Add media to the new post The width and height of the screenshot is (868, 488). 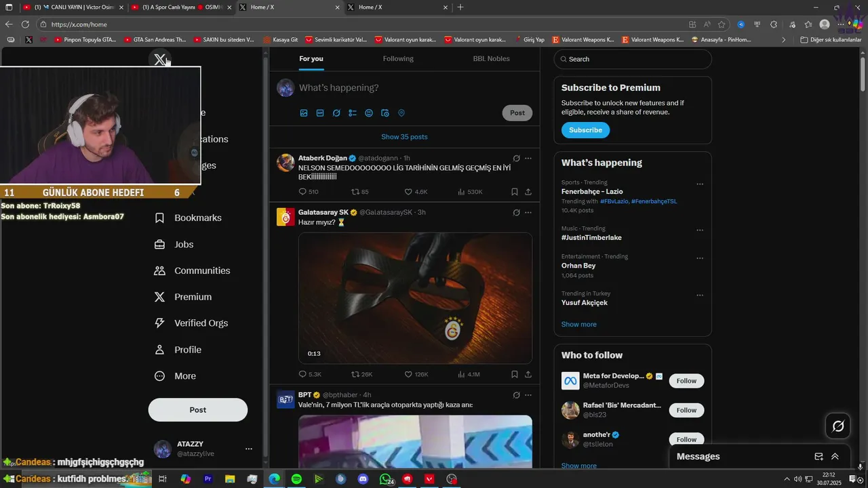coord(304,113)
